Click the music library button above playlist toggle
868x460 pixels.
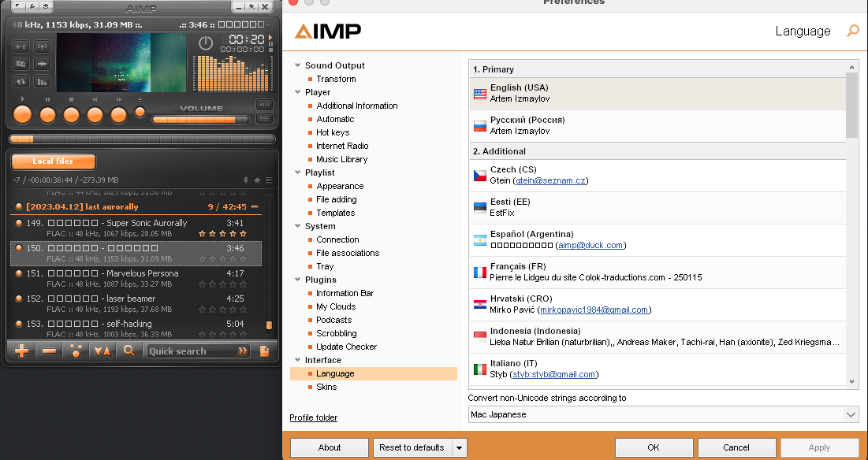[x=265, y=105]
